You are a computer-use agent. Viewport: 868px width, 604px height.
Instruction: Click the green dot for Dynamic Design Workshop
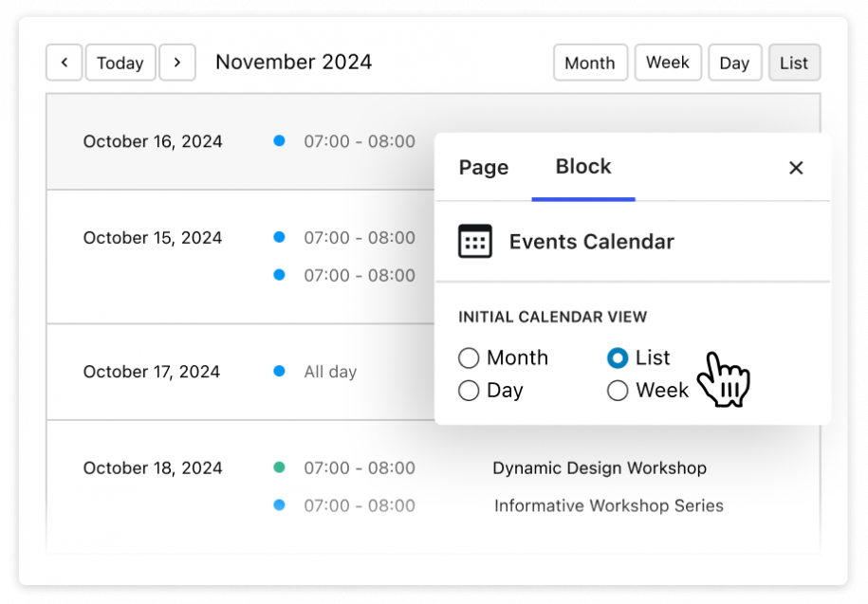[x=279, y=467]
